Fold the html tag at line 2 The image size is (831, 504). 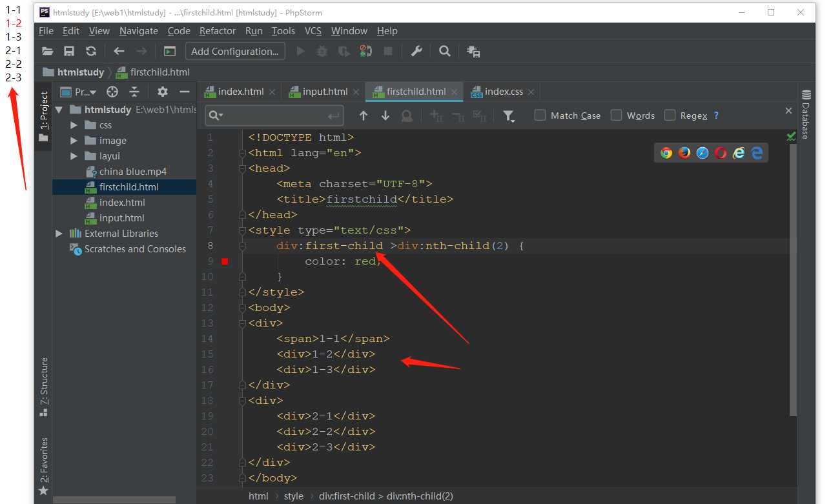(x=242, y=153)
